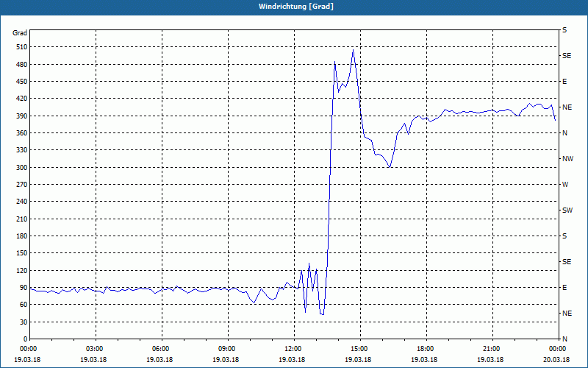Select the W compass label on the right axis
The width and height of the screenshot is (588, 368).
pos(565,185)
